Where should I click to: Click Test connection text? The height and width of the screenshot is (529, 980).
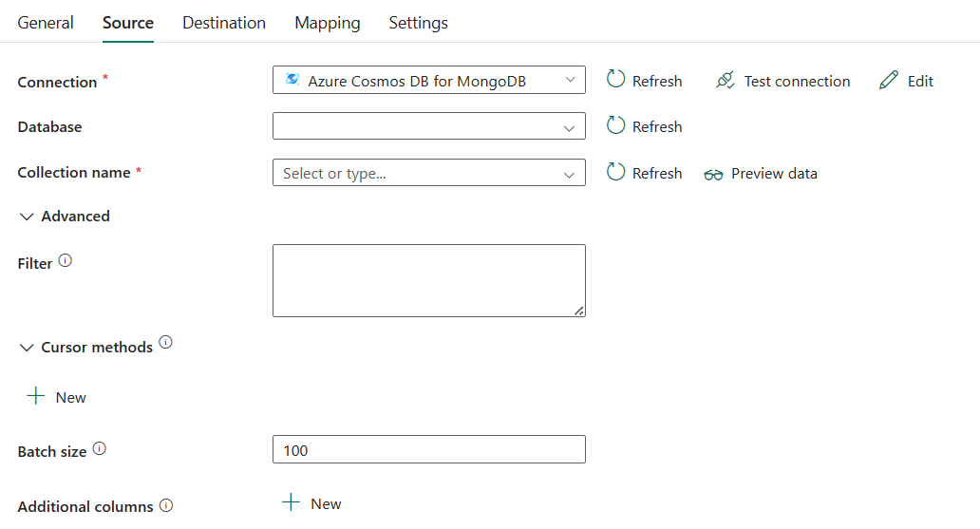pyautogui.click(x=797, y=82)
